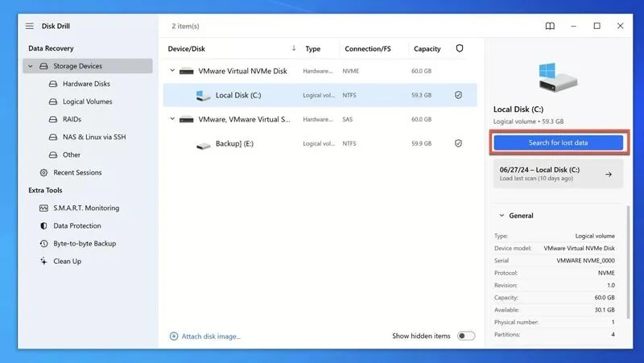Click the Attach disk image link
This screenshot has height=363, width=644.
click(x=211, y=336)
